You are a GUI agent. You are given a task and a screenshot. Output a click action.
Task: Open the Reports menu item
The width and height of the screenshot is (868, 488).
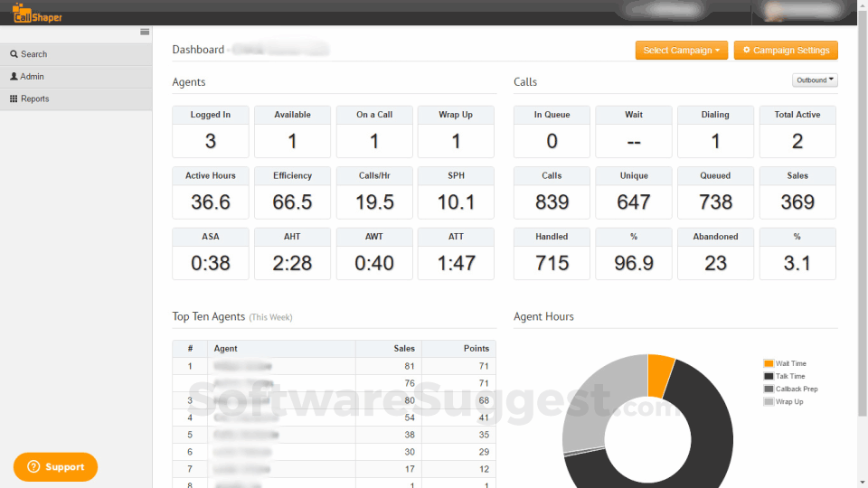coord(76,99)
